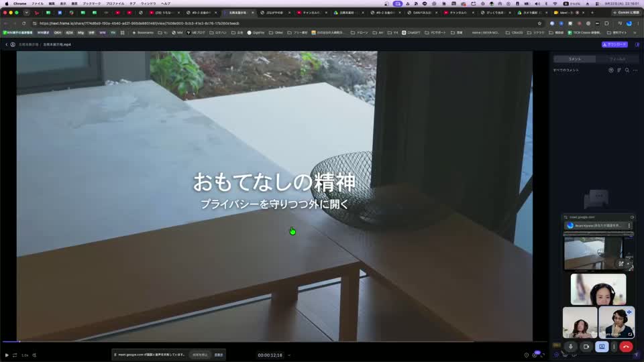Viewport: 644px width, 362px height.
Task: Click the man with glasses video tile
Action: click(x=616, y=322)
